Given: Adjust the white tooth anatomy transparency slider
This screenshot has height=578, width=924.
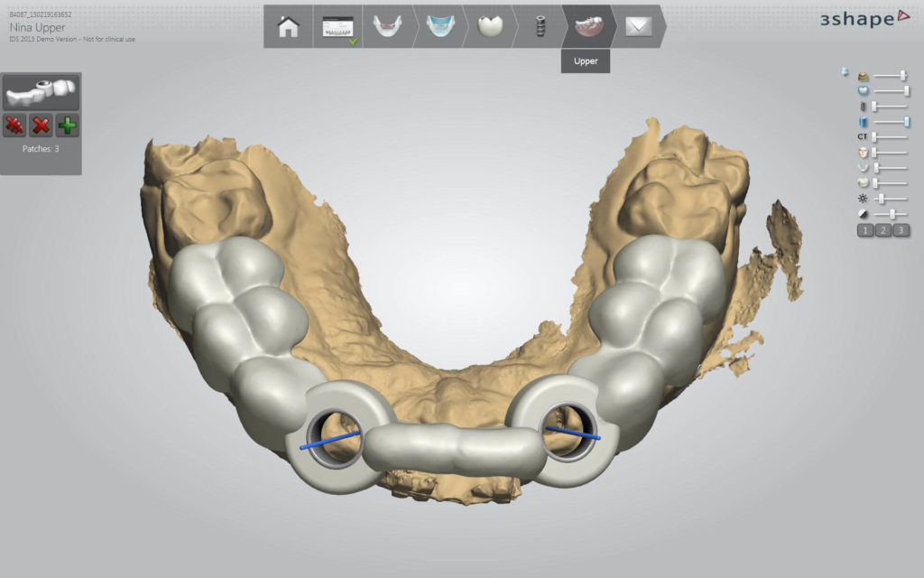Looking at the screenshot, I should [x=891, y=182].
